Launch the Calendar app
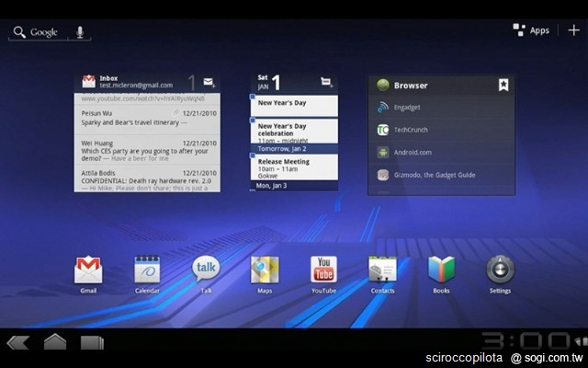The image size is (588, 368). coord(147,274)
